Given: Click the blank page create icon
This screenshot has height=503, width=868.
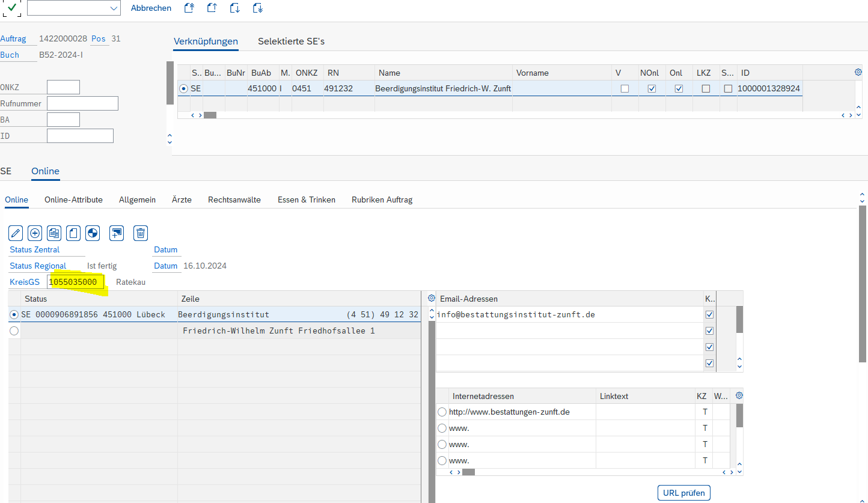Looking at the screenshot, I should coord(73,233).
